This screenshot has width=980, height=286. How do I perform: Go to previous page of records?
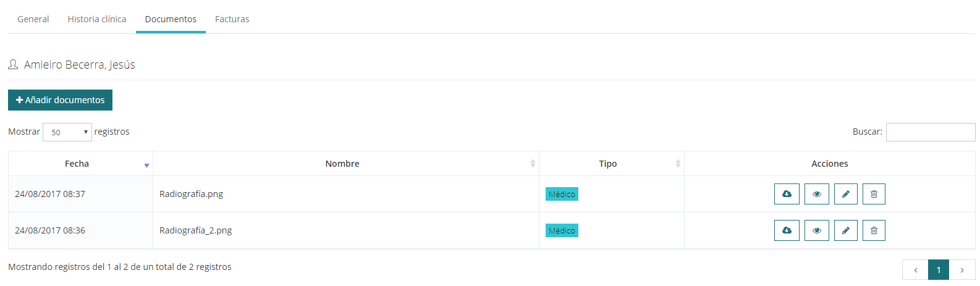[915, 270]
